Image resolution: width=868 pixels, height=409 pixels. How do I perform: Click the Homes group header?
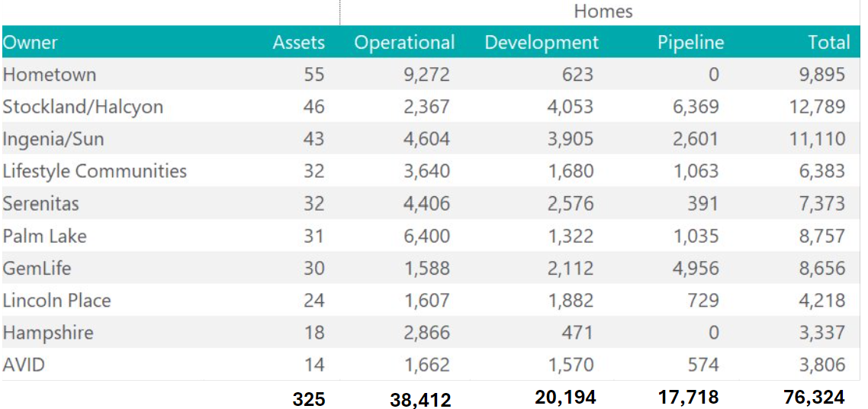603,12
